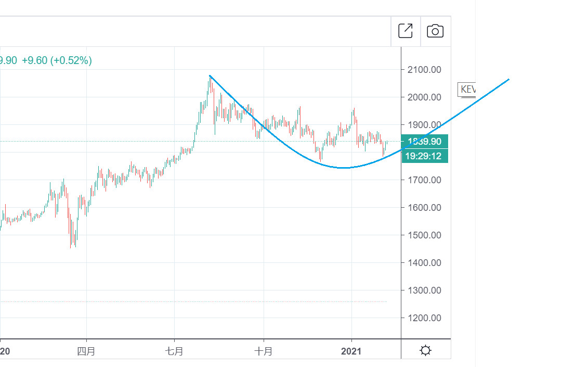Click the KEV tooltip label
The width and height of the screenshot is (588, 367).
point(467,90)
